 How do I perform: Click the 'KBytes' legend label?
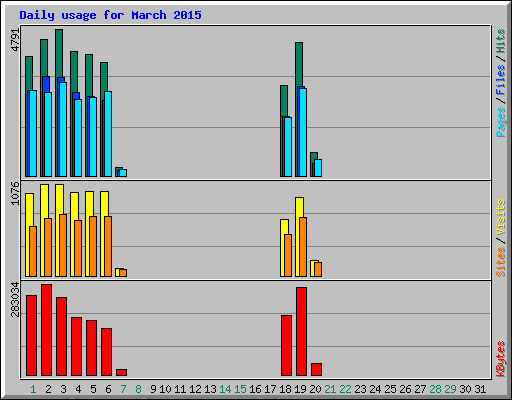pos(501,359)
